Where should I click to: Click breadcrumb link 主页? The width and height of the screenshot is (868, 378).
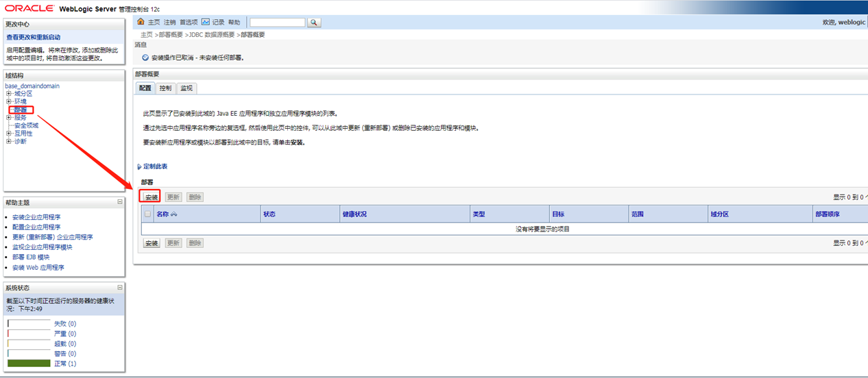[147, 35]
